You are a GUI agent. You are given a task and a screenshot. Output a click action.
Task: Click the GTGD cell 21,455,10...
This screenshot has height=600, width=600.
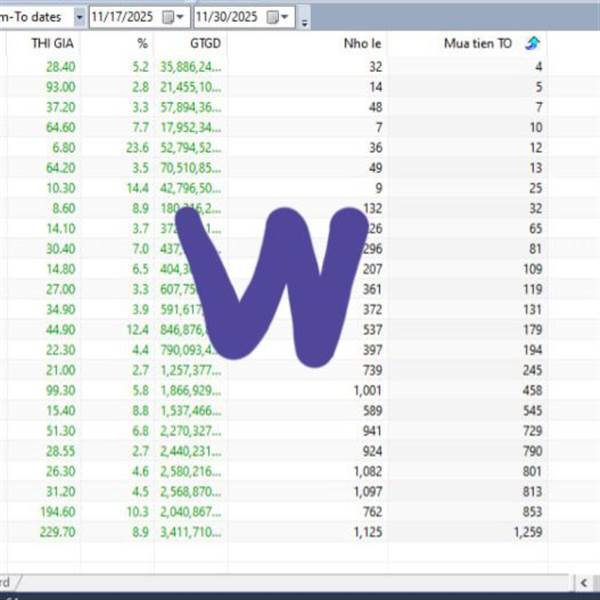[190, 87]
